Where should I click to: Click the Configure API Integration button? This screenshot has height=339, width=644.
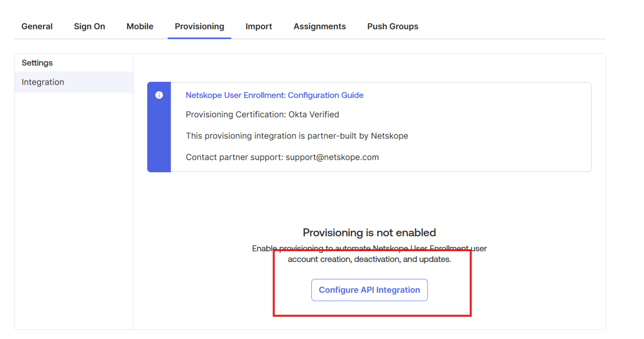tap(369, 290)
